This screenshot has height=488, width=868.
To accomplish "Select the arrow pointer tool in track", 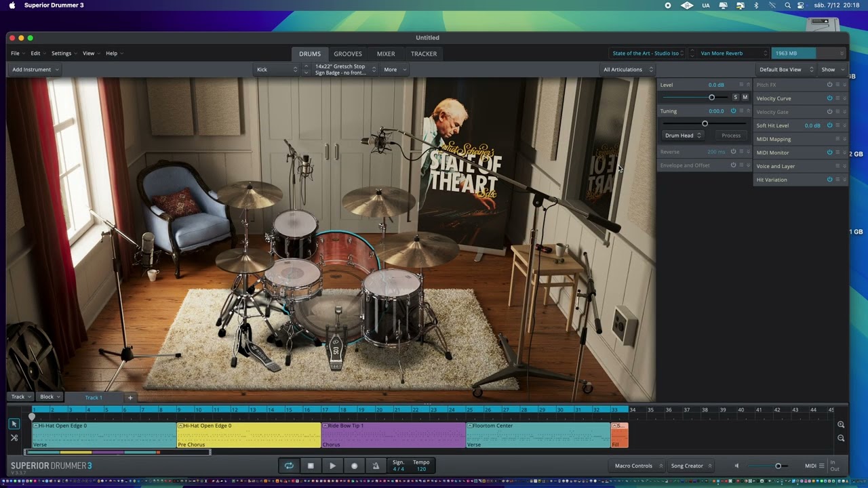I will 14,424.
